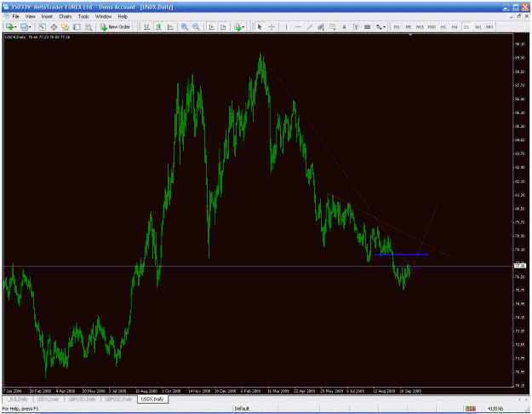Image resolution: width=532 pixels, height=414 pixels.
Task: Click the chart shift triangle marker
Action: (x=410, y=35)
